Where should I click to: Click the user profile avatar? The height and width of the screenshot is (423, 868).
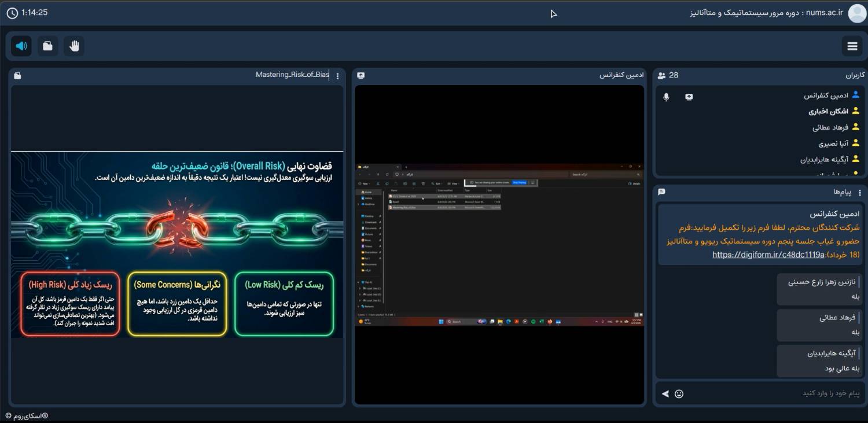857,13
